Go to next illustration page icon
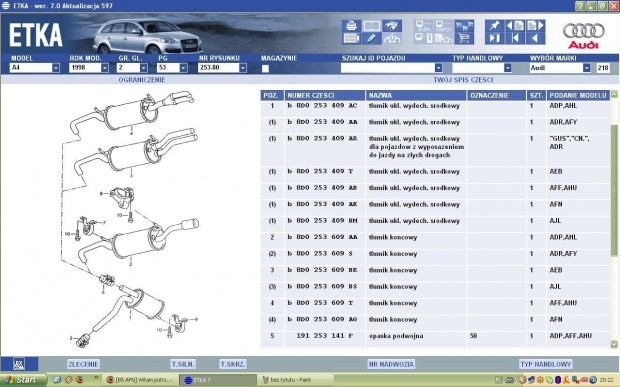The width and height of the screenshot is (620, 387). point(535,26)
